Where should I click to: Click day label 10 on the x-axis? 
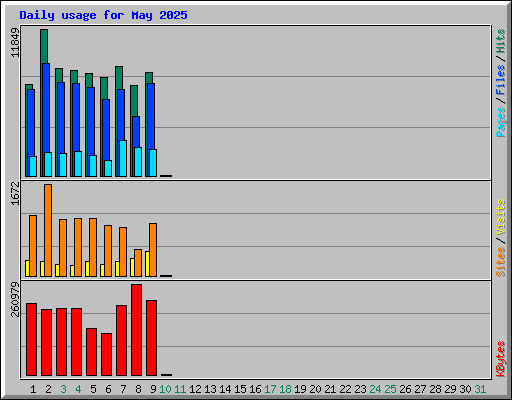[x=165, y=389]
